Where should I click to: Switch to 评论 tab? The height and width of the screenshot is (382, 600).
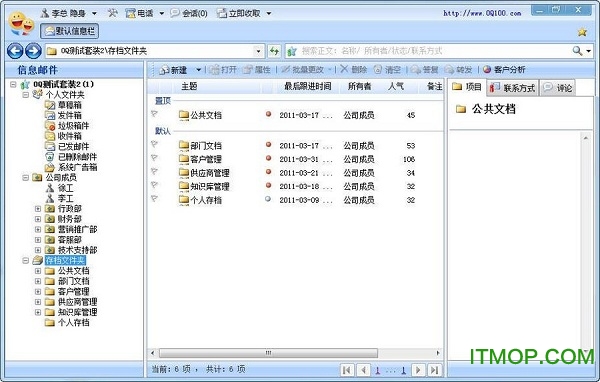tap(558, 88)
